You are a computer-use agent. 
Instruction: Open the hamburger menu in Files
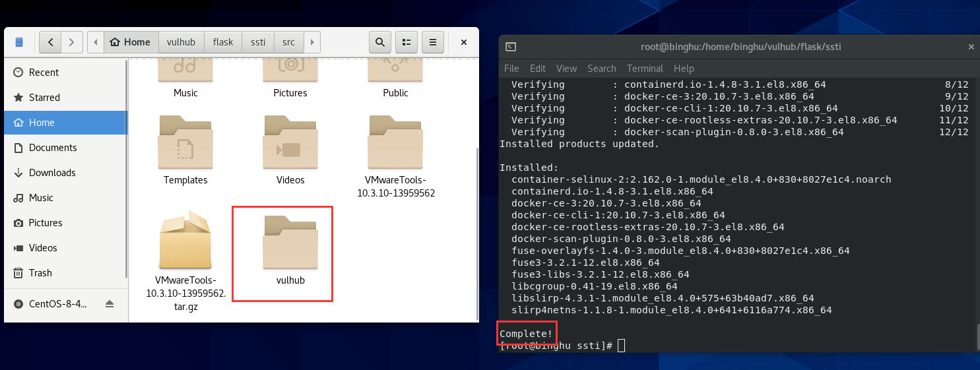[x=433, y=42]
